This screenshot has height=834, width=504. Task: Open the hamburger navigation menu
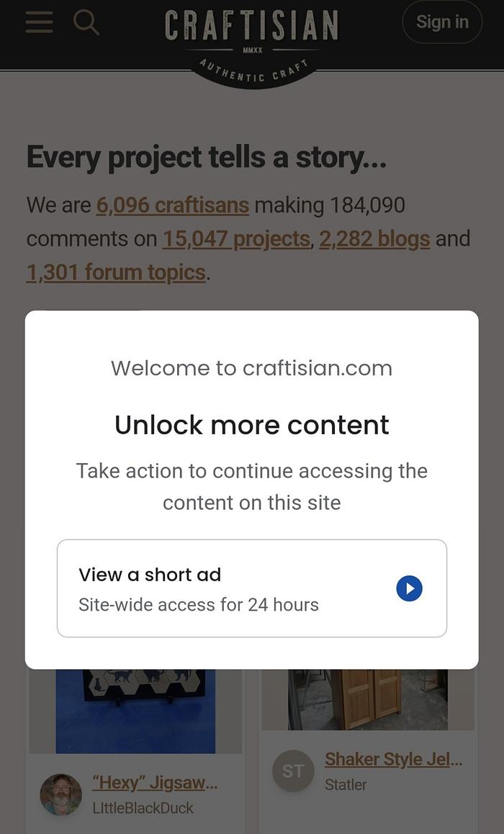(39, 23)
